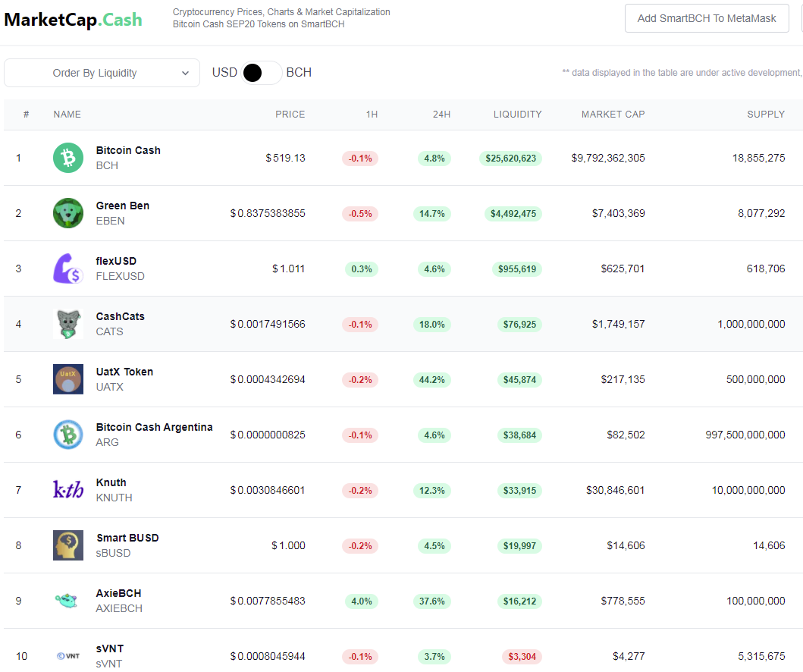Screen dimensions: 803x672
Task: Click the $16,212 liquidity badge
Action: (x=519, y=601)
